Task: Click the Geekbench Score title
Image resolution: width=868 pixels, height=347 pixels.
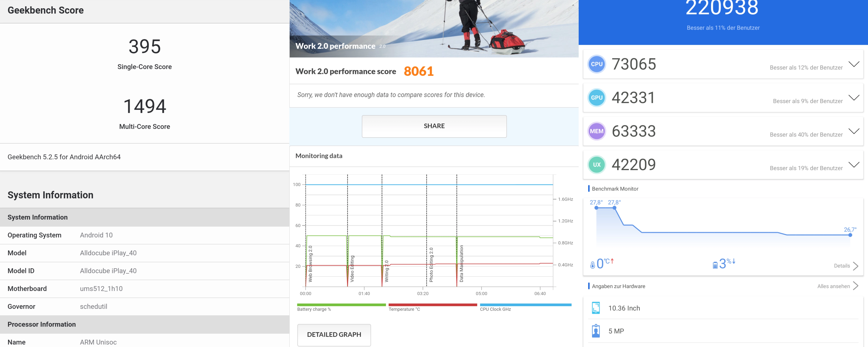Action: [45, 10]
